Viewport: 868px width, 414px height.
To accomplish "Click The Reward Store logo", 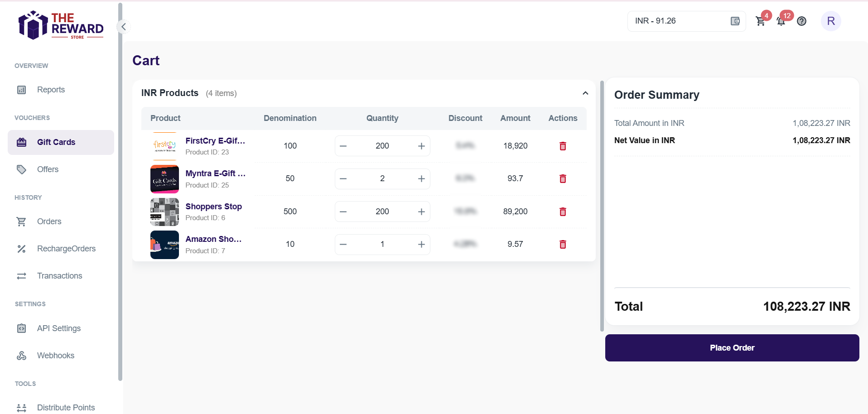I will tap(61, 25).
